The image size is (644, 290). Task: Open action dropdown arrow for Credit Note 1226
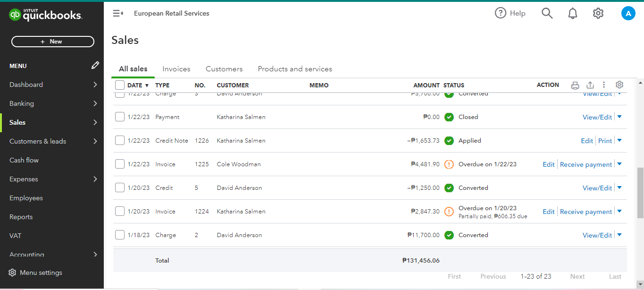coord(619,140)
